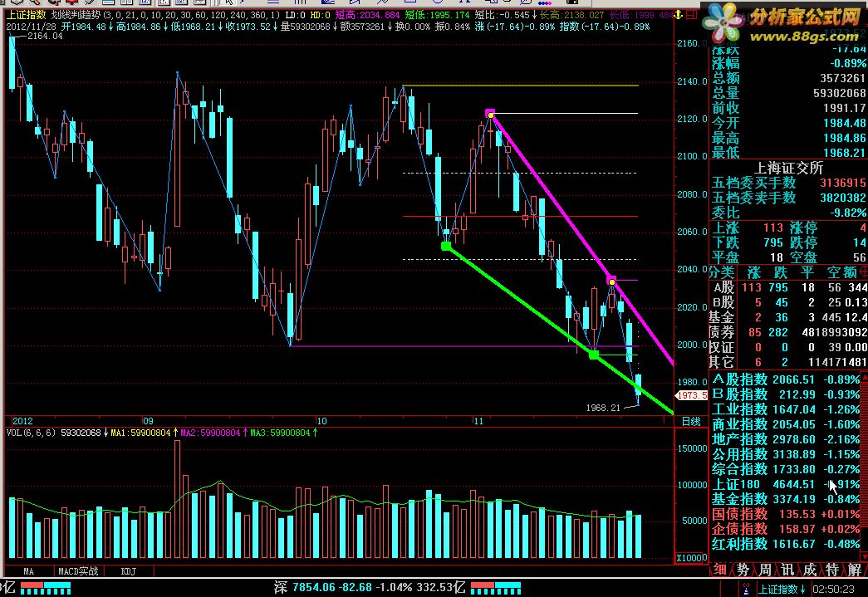This screenshot has height=597, width=868.
Task: Click the 1973.5 current price tag
Action: (691, 395)
